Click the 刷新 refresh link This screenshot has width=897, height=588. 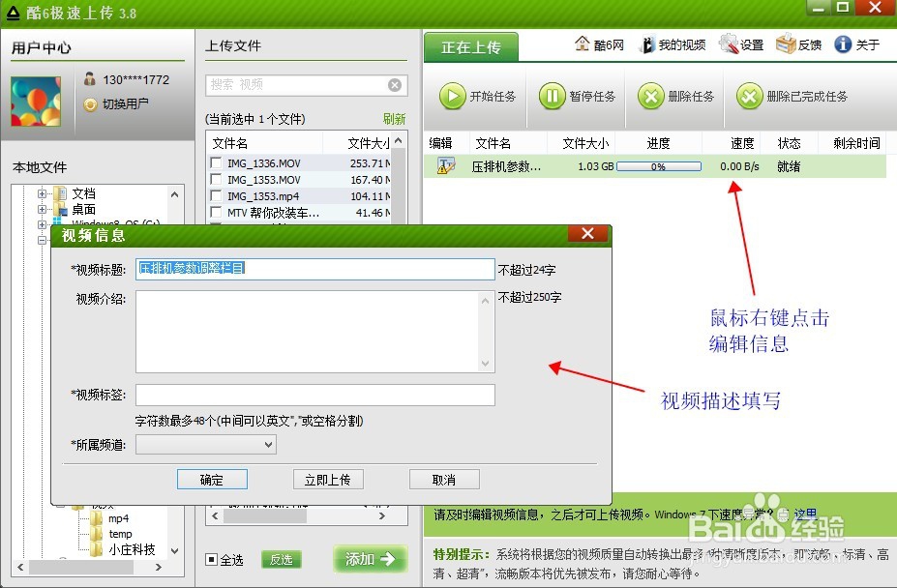394,119
